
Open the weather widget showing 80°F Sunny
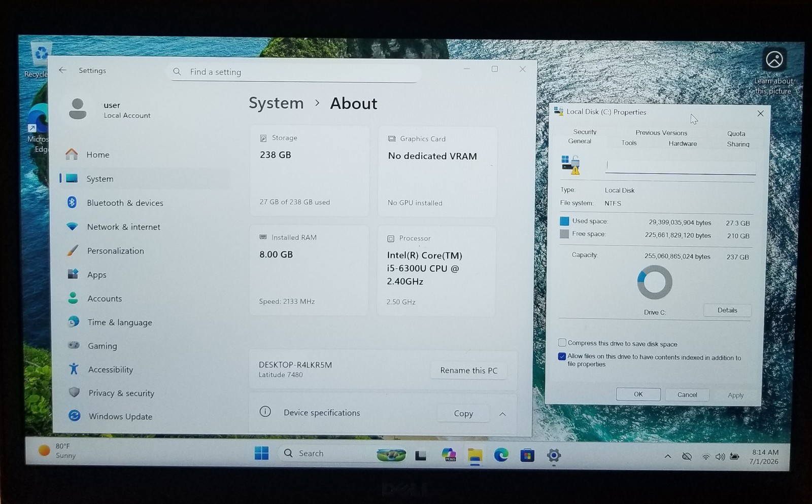coord(58,451)
